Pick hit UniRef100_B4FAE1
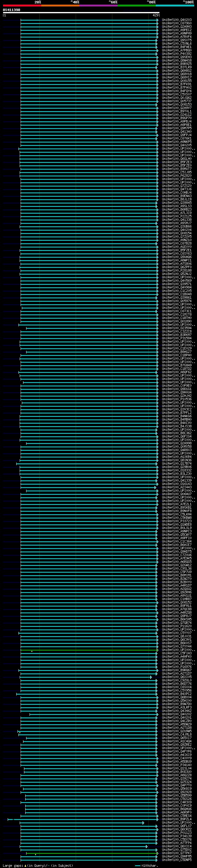This screenshot has width=197, height=868. [177, 47]
